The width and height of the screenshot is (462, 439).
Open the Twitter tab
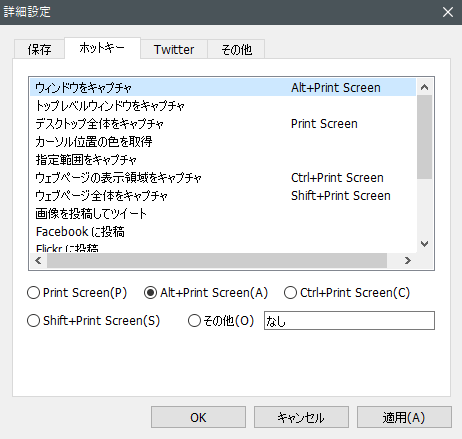pos(174,49)
